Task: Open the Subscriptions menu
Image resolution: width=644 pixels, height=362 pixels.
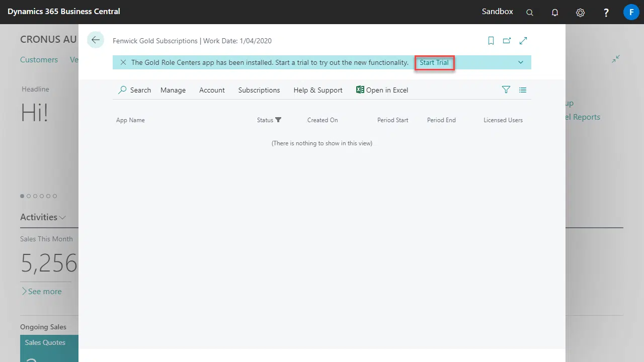Action: click(259, 90)
